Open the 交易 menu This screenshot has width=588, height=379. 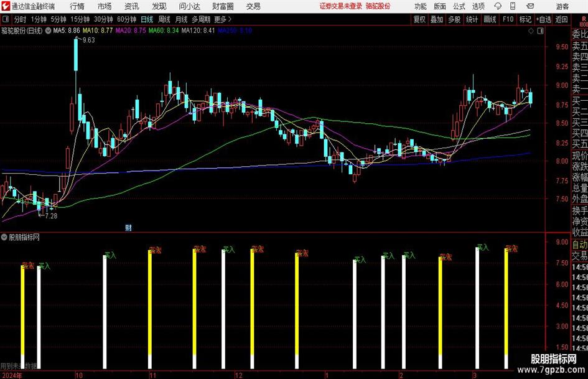point(253,6)
